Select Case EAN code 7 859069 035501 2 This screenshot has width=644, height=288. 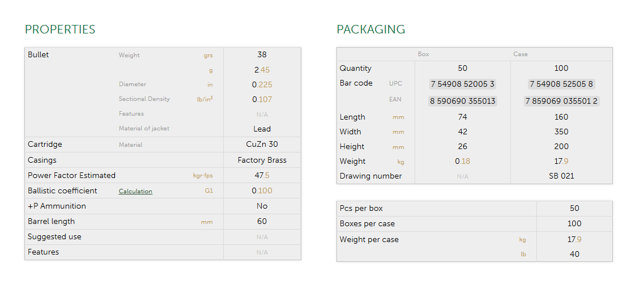(x=561, y=101)
